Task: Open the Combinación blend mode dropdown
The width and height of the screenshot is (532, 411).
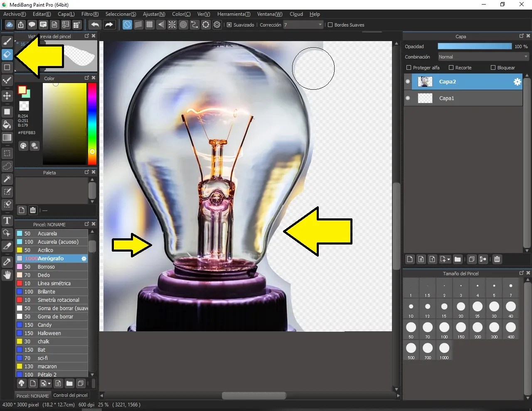Action: pos(483,57)
